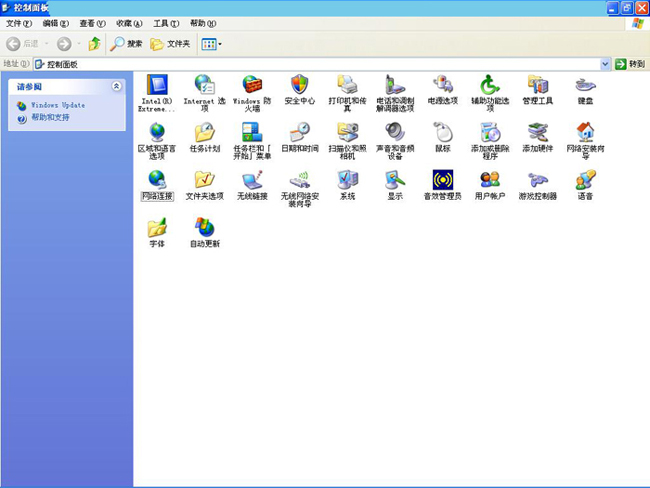Viewport: 650px width, 488px height.
Task: Open the Windows 防火墙 firewall icon
Action: (x=252, y=86)
